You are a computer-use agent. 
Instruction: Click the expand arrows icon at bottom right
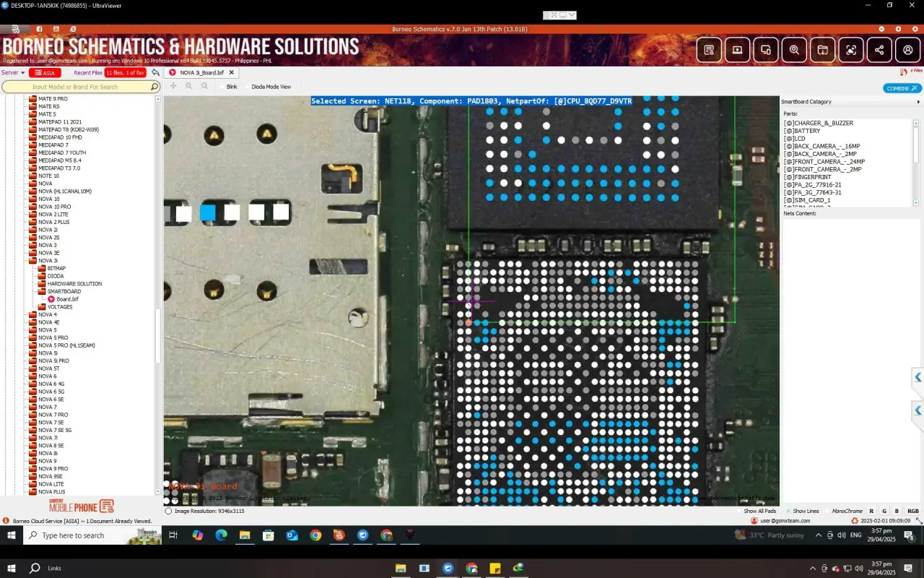click(919, 520)
